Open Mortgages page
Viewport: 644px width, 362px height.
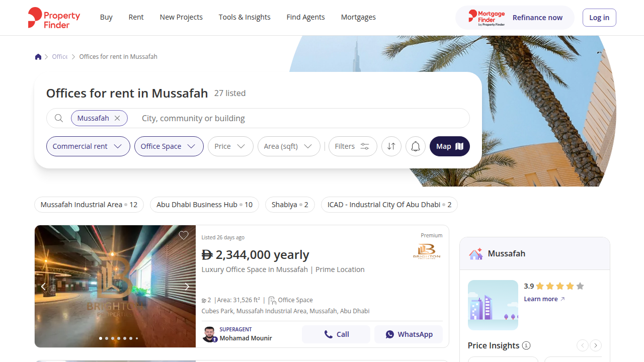358,17
